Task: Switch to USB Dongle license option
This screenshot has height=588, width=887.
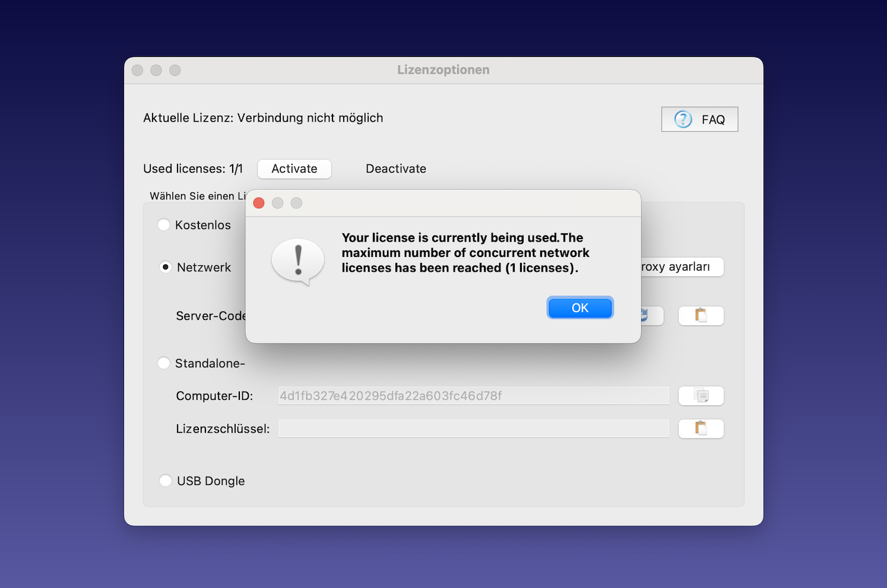Action: pyautogui.click(x=166, y=481)
